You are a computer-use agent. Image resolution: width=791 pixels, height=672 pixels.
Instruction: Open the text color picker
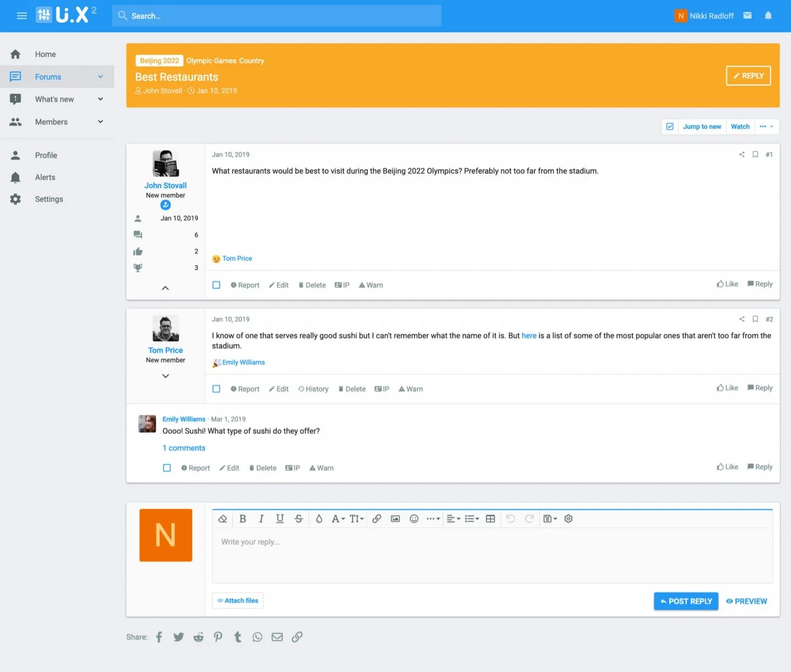[x=319, y=519]
